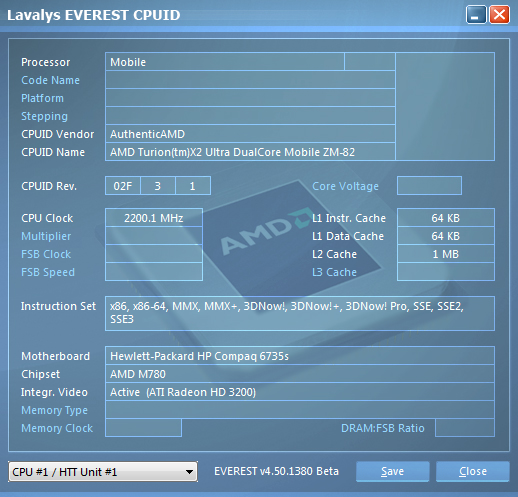This screenshot has width=518, height=497.
Task: Click the L2 Cache 1 MB value
Action: pos(446,254)
